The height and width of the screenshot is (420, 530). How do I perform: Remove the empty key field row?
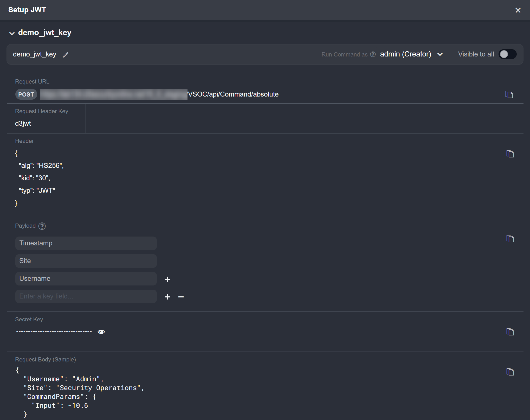181,297
